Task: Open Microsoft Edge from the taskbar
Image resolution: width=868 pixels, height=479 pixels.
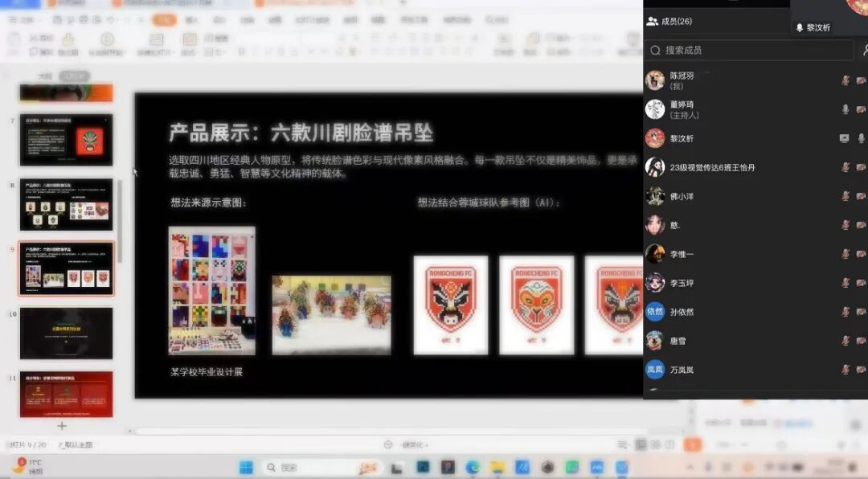Action: [473, 467]
